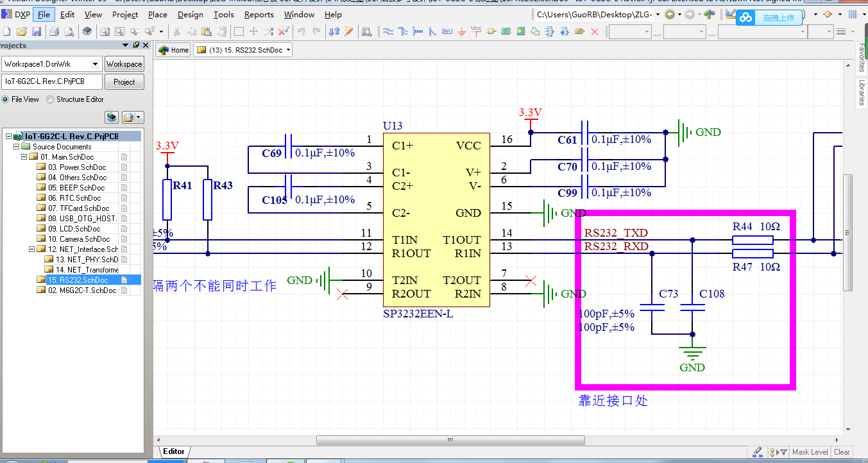Pin the Projects panel with pin icon
This screenshot has height=463, width=868.
coord(136,46)
